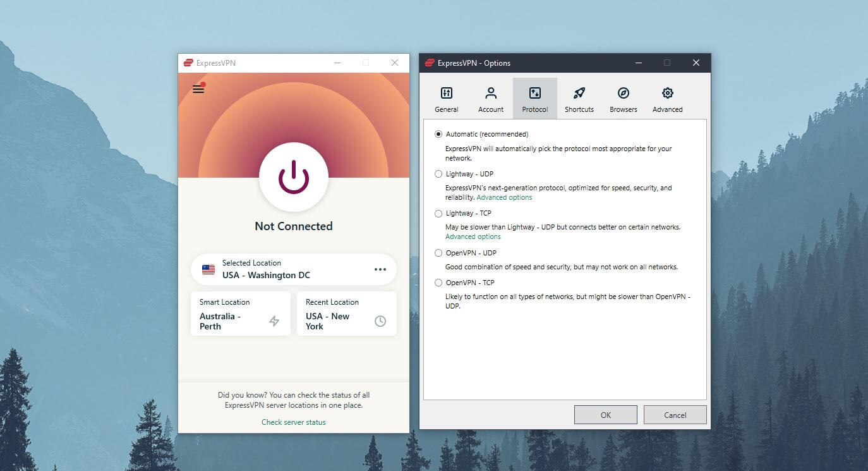Open the three-dots location picker
This screenshot has height=471, width=868.
(x=380, y=269)
